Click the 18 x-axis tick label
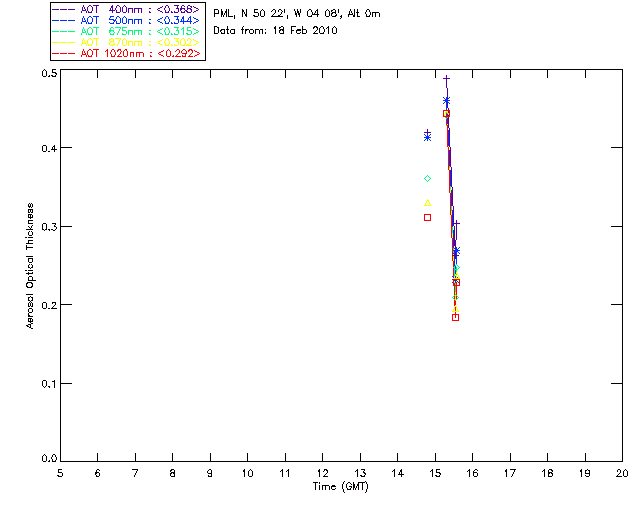640x512 pixels. coord(547,473)
